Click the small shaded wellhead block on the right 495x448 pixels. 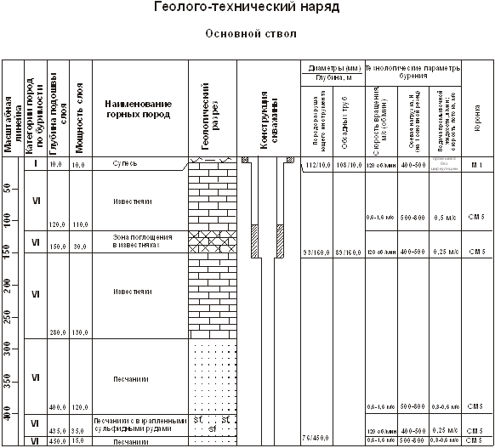(x=290, y=160)
